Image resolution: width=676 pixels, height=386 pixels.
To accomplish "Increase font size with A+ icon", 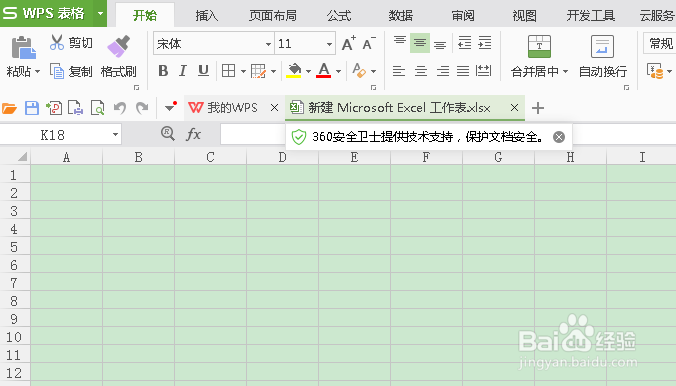I will (x=348, y=43).
